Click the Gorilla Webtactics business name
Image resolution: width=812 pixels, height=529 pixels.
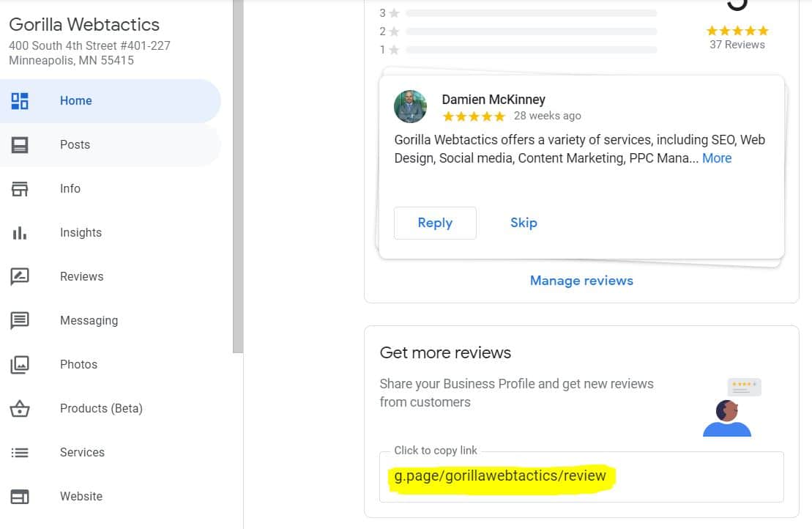[x=84, y=25]
